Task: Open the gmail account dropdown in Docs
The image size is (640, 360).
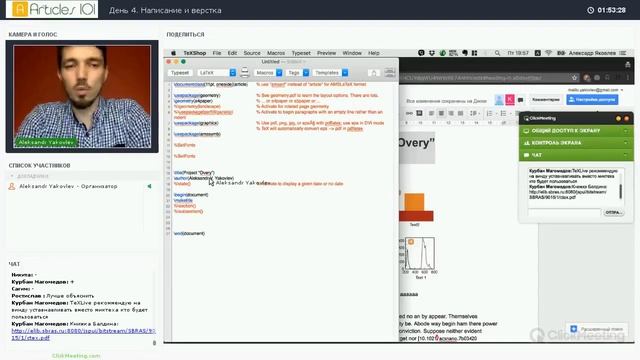Action: pyautogui.click(x=596, y=90)
